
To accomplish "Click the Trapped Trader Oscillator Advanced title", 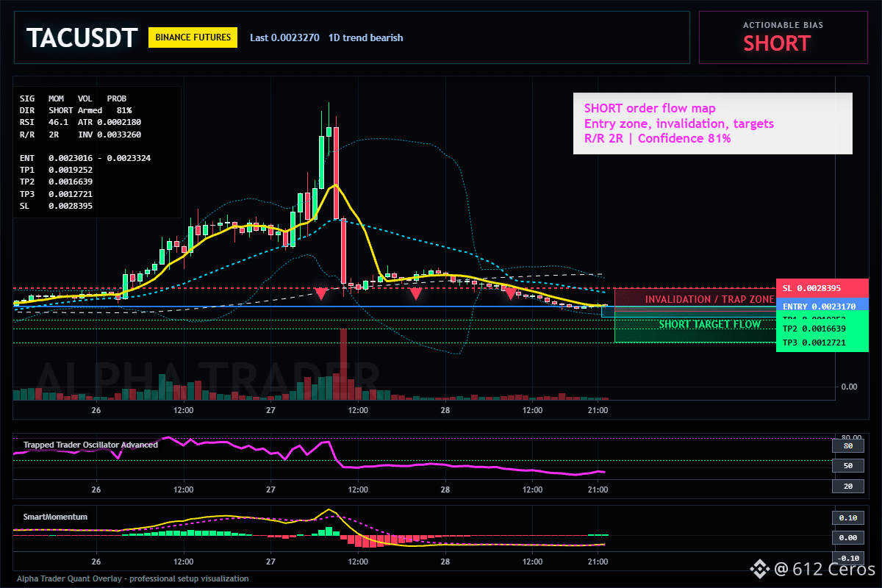I will tap(90, 445).
